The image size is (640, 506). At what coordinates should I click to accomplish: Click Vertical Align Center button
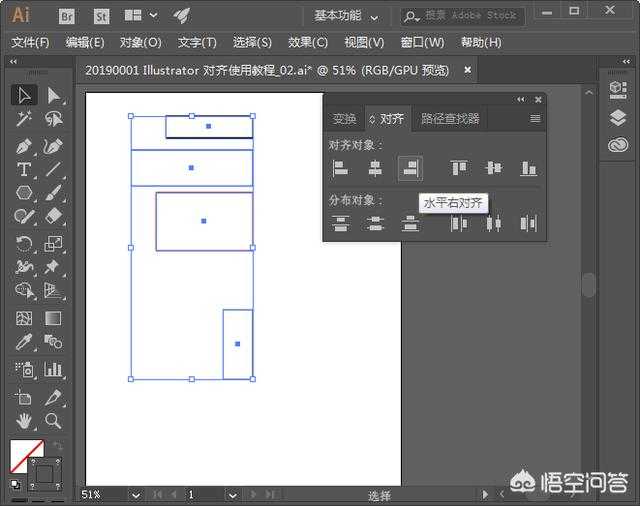click(494, 168)
